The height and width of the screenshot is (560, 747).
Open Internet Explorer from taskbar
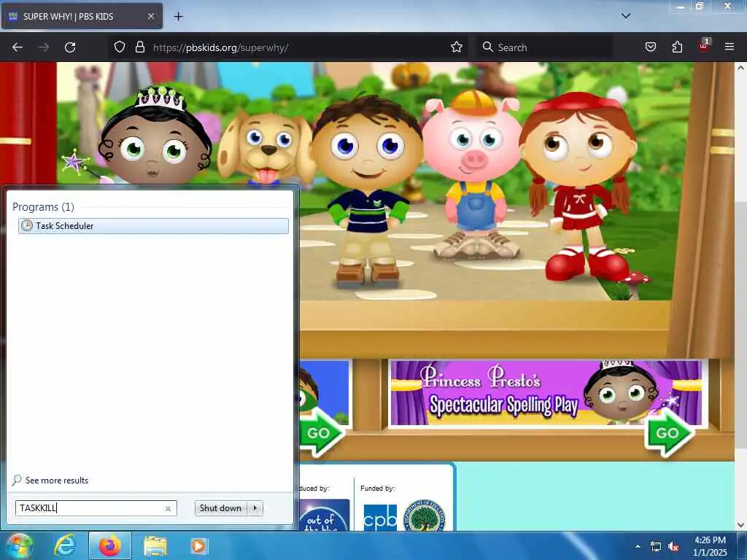(x=65, y=545)
